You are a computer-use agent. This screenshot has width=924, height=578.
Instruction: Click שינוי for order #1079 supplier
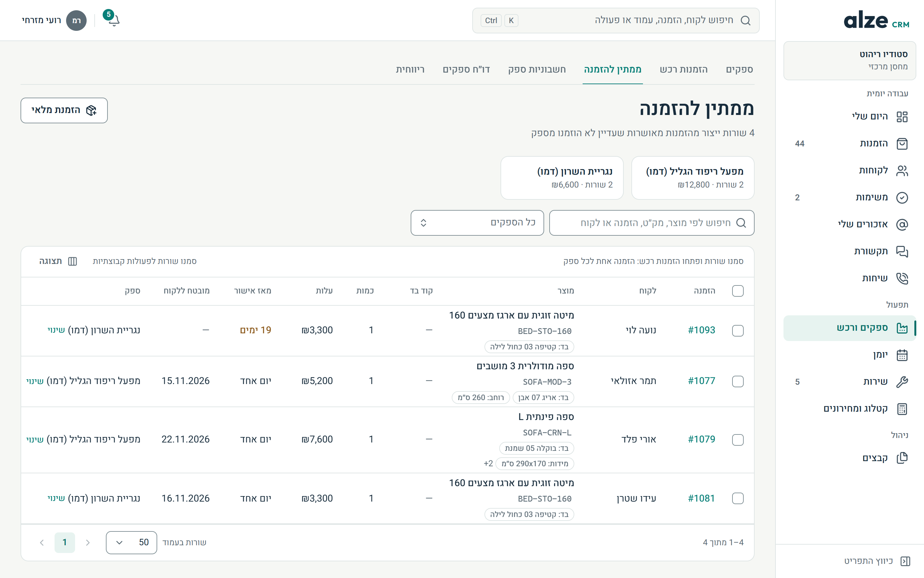tap(35, 440)
